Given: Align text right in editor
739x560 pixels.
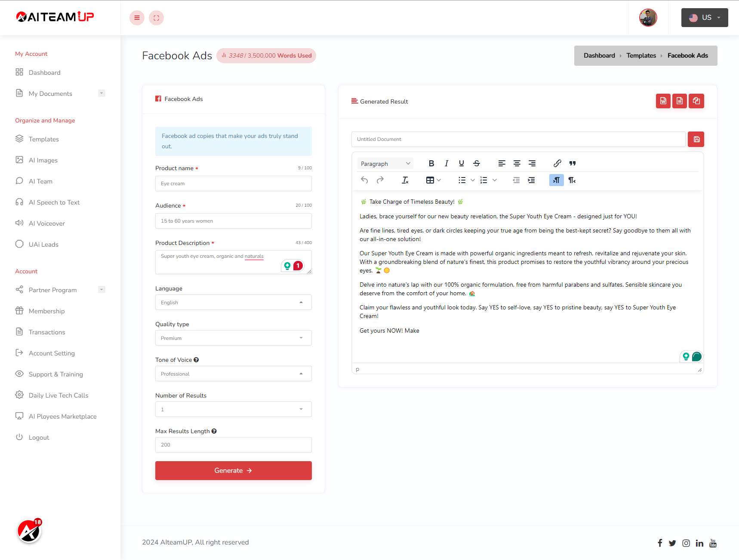Looking at the screenshot, I should (532, 163).
